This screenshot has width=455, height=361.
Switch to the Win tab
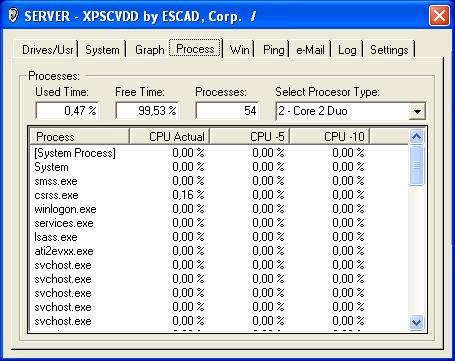(239, 50)
